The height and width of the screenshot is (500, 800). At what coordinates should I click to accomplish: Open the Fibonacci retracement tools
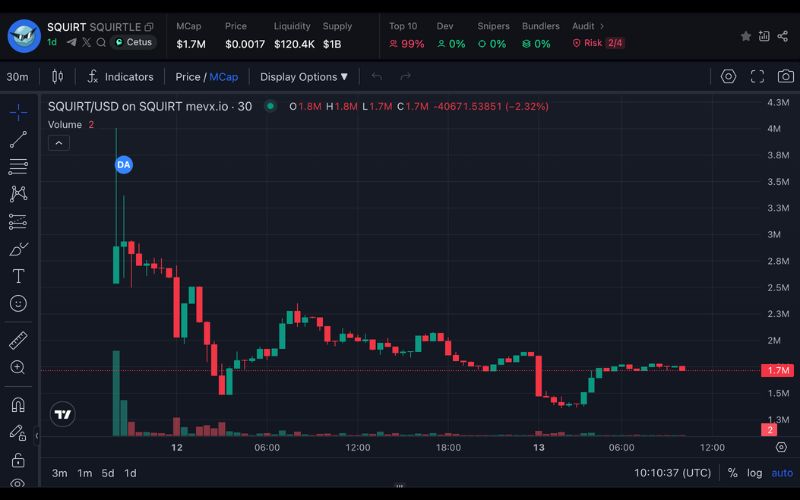[18, 166]
